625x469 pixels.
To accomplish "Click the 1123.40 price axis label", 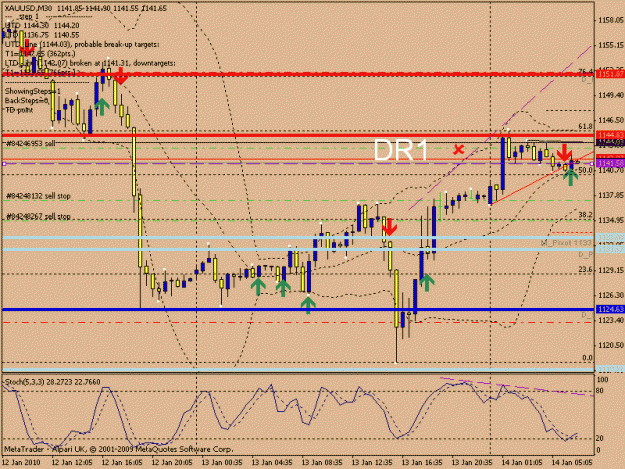I will 611,320.
